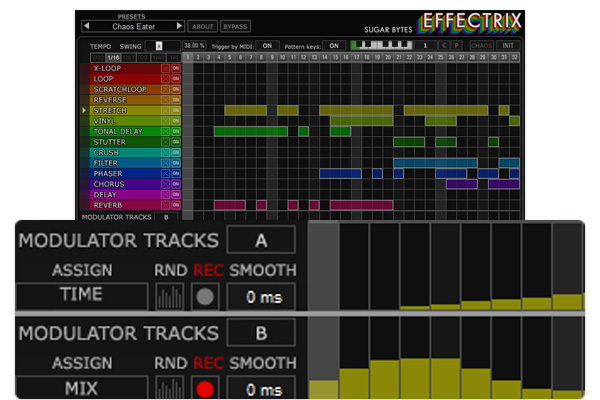Screen dimensions: 600x400
Task: Toggle the ON switch for the FILTER effect
Action: coord(176,163)
